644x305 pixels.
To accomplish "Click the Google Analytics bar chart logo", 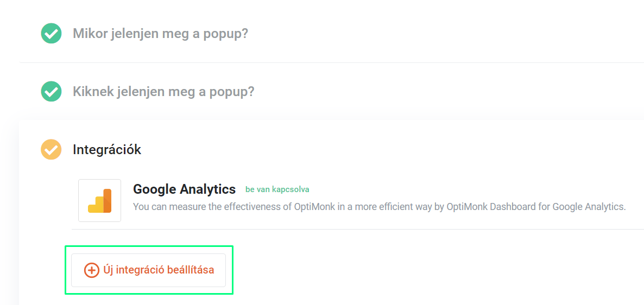I will pyautogui.click(x=100, y=201).
